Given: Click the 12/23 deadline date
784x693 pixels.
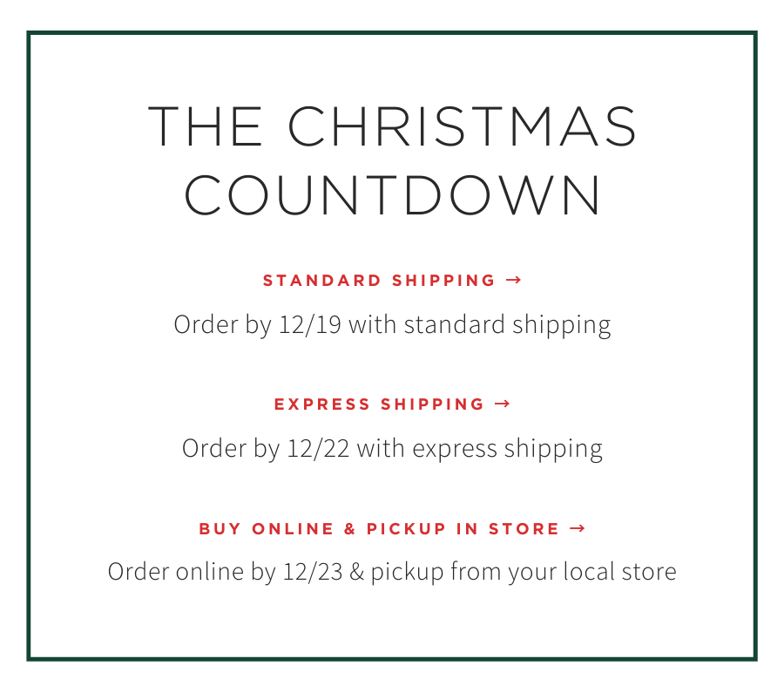Looking at the screenshot, I should click(x=313, y=572).
